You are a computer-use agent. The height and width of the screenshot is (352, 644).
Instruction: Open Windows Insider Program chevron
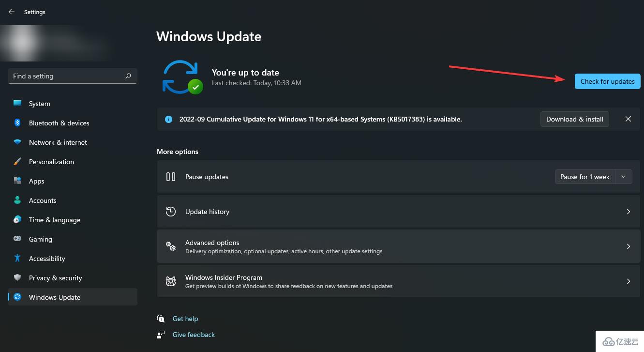[629, 281]
